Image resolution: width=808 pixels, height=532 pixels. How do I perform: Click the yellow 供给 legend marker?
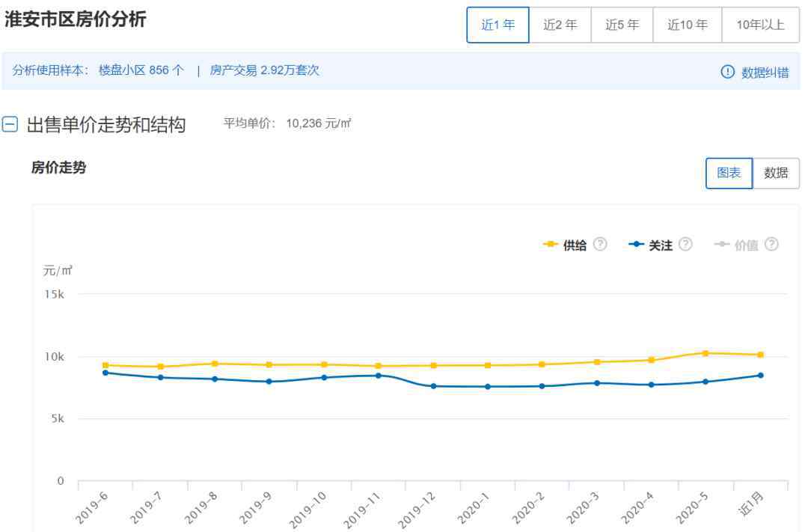coord(551,245)
